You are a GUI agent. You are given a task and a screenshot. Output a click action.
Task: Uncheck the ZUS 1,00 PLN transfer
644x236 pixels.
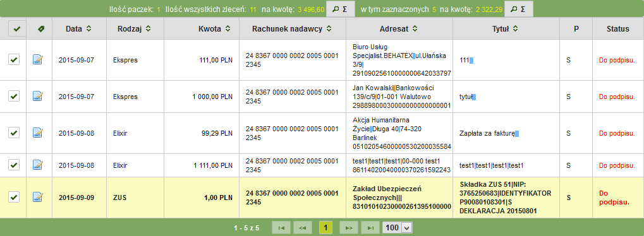pyautogui.click(x=13, y=197)
